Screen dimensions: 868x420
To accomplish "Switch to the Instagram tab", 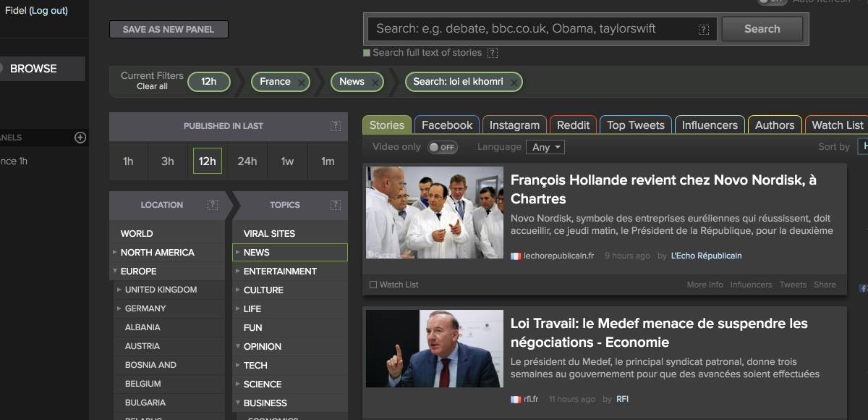I will [514, 125].
